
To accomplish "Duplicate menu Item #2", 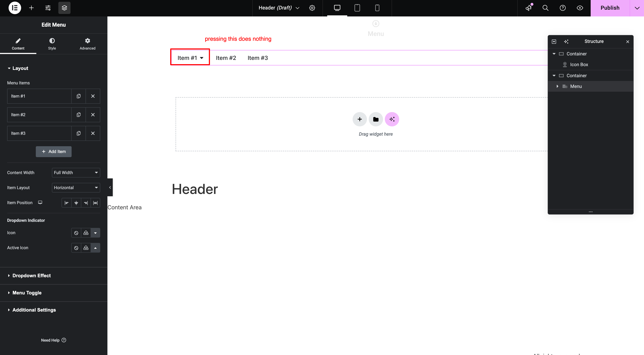I will 79,115.
